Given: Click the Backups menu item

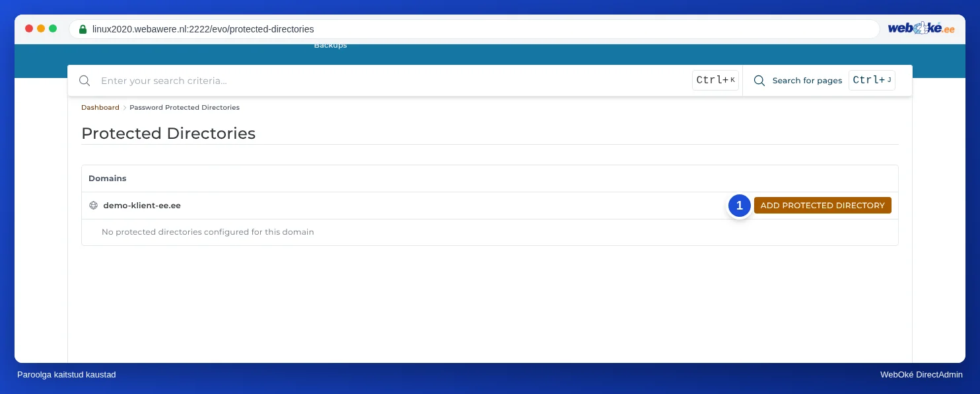Looking at the screenshot, I should [x=330, y=46].
